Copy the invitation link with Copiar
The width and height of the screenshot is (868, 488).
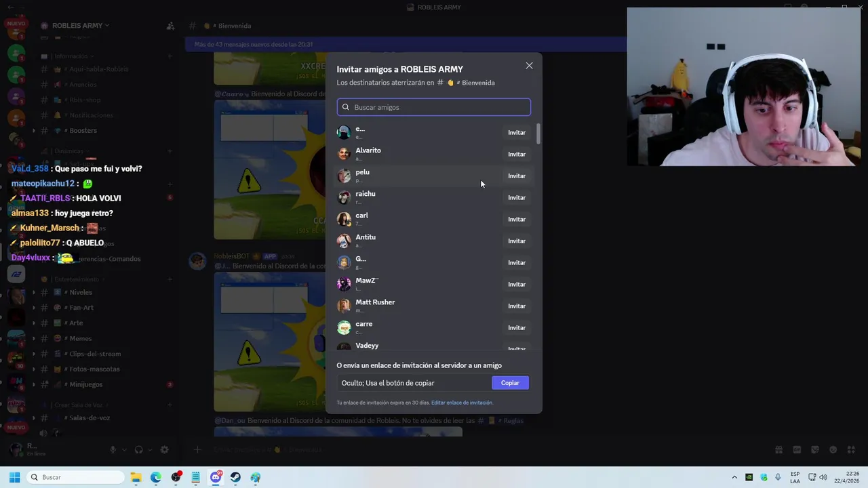[510, 383]
